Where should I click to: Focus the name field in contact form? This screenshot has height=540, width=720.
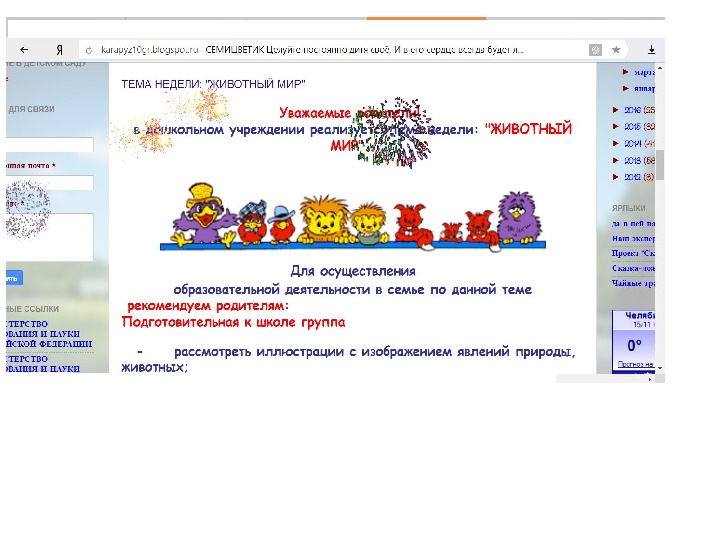(50, 145)
